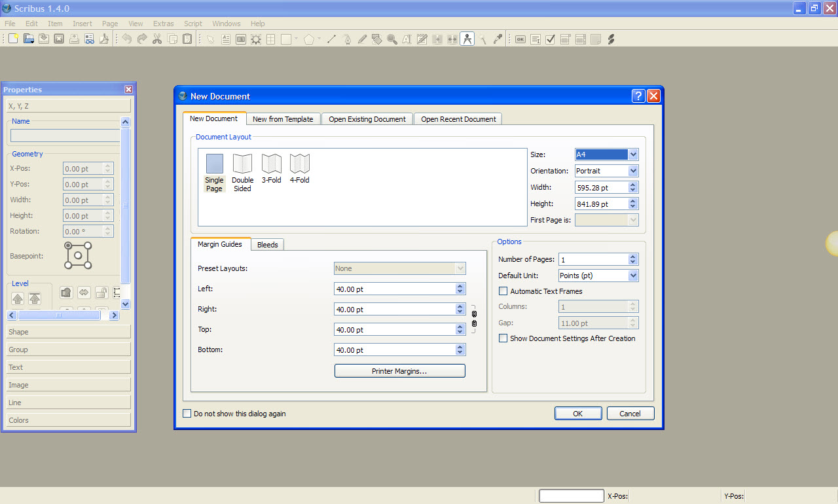Click the Cut scissors icon
Image resolution: width=838 pixels, height=504 pixels.
157,39
